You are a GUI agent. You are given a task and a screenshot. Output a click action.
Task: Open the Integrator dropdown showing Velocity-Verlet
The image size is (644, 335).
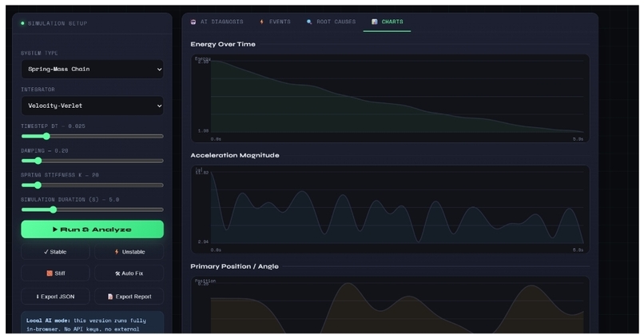coord(92,106)
